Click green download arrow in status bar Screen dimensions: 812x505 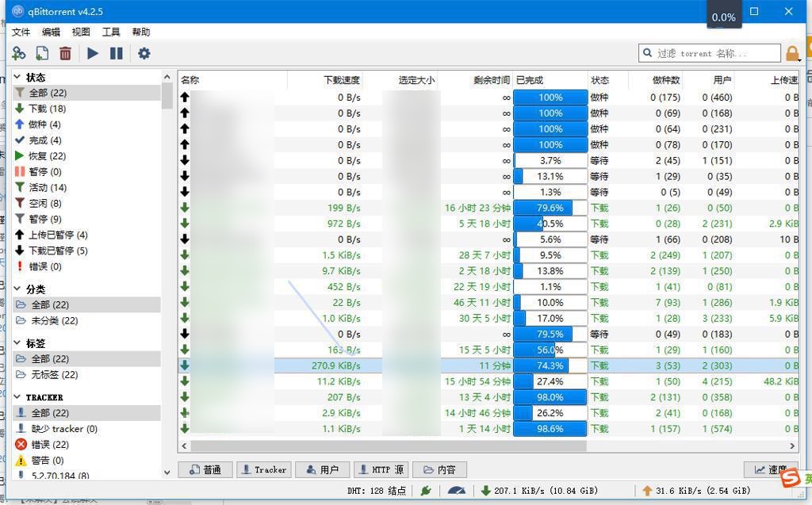coord(486,491)
